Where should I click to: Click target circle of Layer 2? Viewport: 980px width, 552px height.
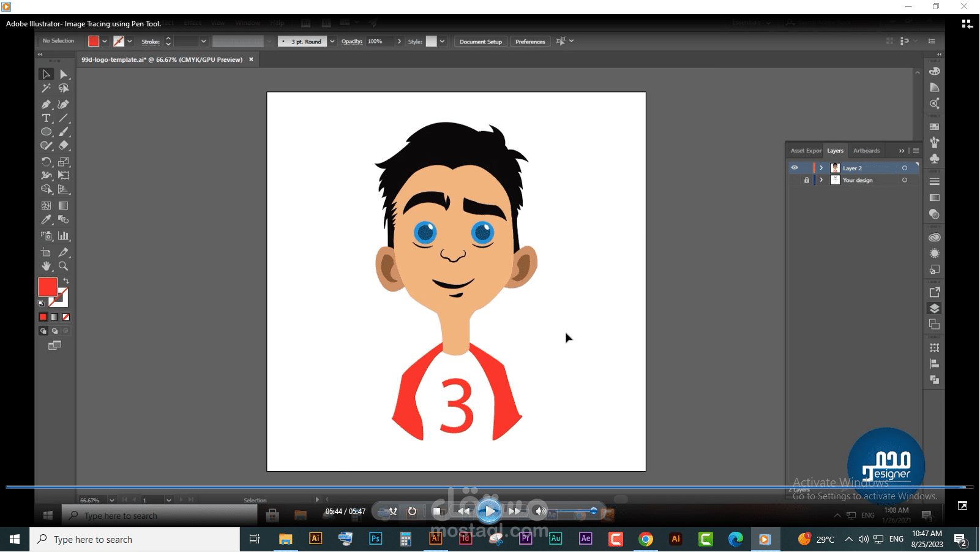click(905, 168)
